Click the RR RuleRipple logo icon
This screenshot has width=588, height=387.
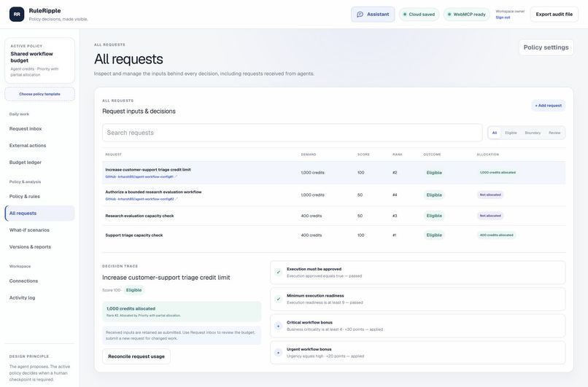[17, 15]
